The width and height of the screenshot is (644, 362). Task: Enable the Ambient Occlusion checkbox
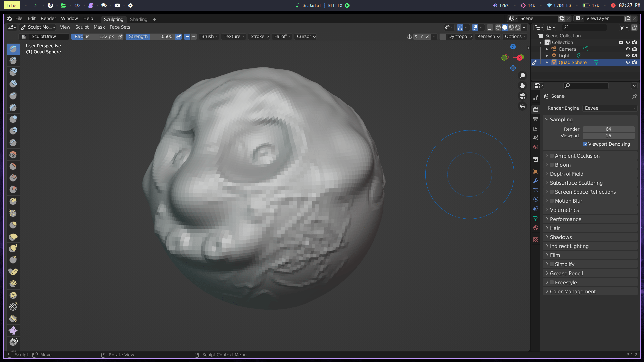click(x=552, y=156)
